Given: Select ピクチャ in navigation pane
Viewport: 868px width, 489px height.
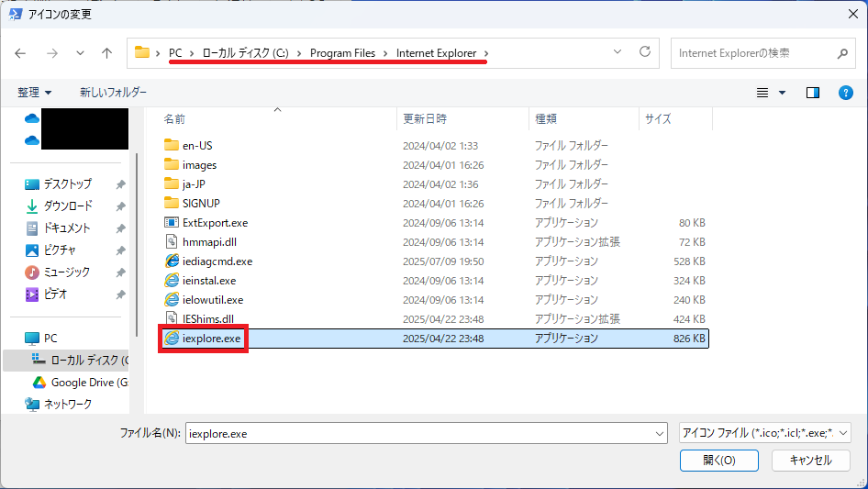Looking at the screenshot, I should (60, 250).
